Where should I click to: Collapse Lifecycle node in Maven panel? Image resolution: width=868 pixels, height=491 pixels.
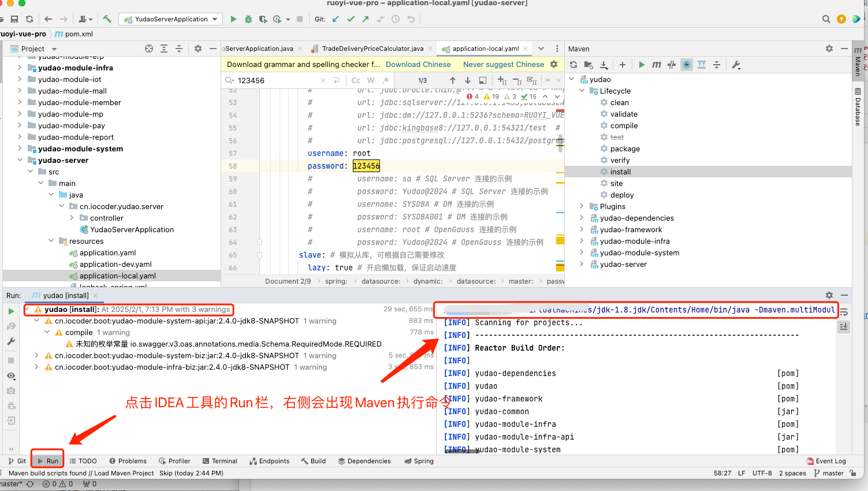tap(582, 91)
